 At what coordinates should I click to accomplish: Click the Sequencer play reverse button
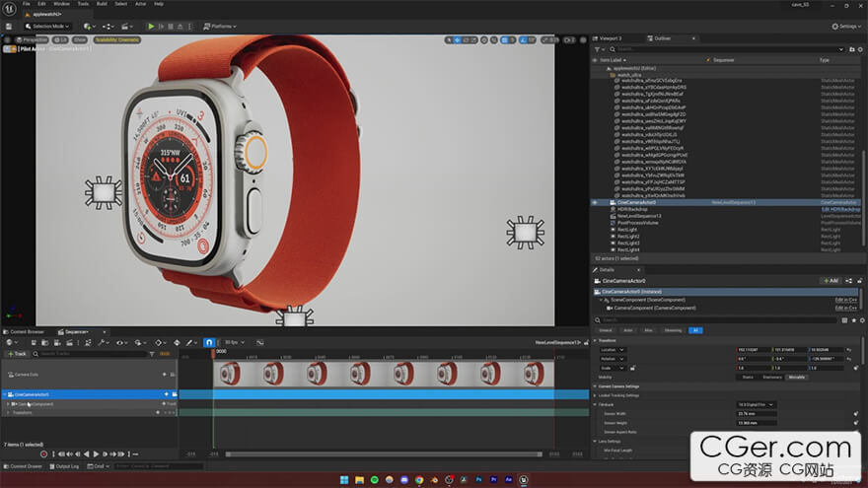point(86,454)
